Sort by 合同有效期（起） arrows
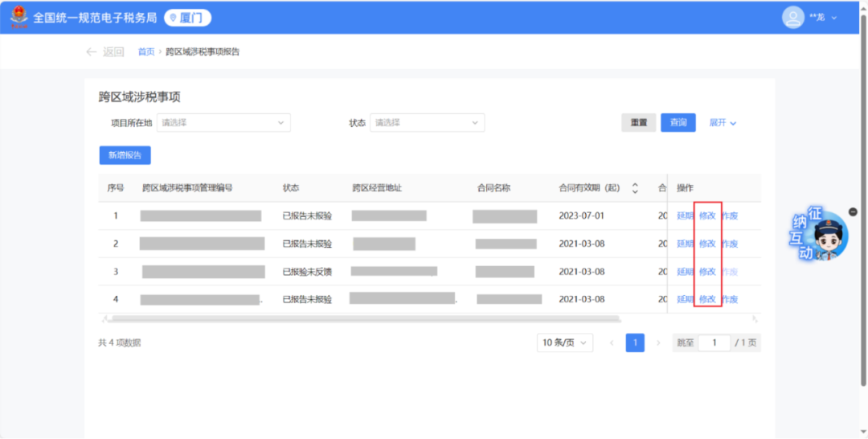868x439 pixels. 635,188
